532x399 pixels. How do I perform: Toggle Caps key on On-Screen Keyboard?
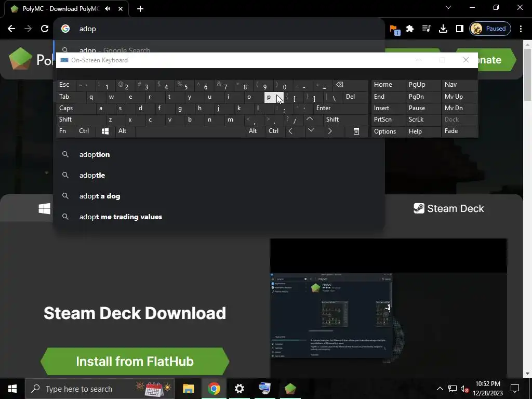click(x=76, y=108)
